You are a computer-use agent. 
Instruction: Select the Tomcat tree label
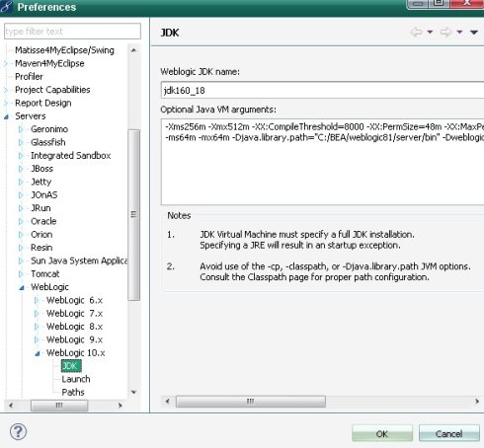coord(45,273)
